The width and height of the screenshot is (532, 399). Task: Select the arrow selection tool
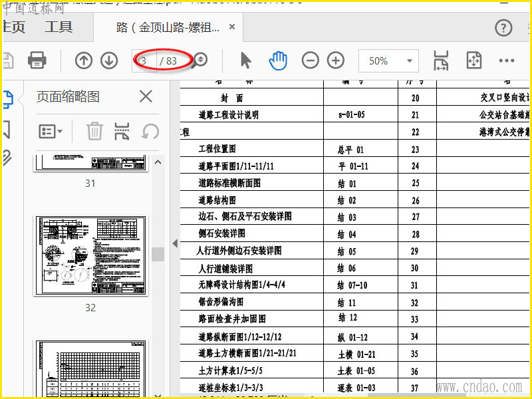(246, 61)
